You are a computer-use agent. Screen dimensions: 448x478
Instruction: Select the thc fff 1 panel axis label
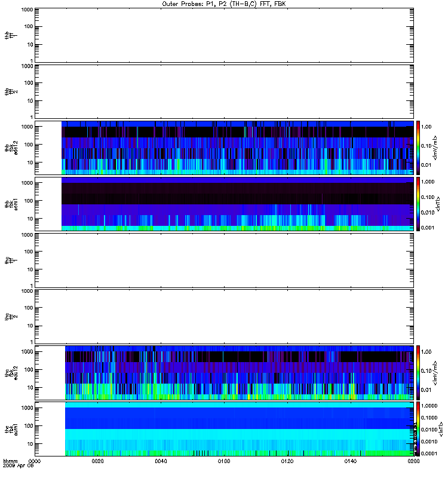11,261
